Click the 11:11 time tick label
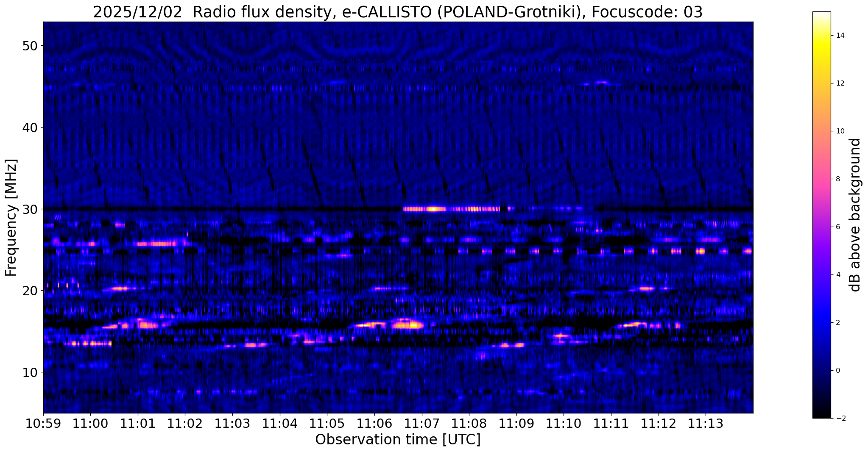The width and height of the screenshot is (868, 452). [x=611, y=423]
